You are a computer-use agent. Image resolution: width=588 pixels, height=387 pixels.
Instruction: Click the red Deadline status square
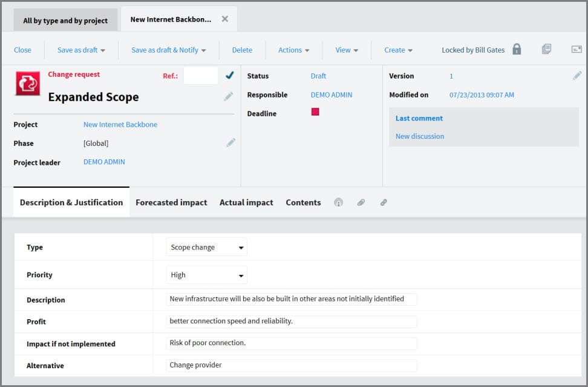click(x=315, y=112)
